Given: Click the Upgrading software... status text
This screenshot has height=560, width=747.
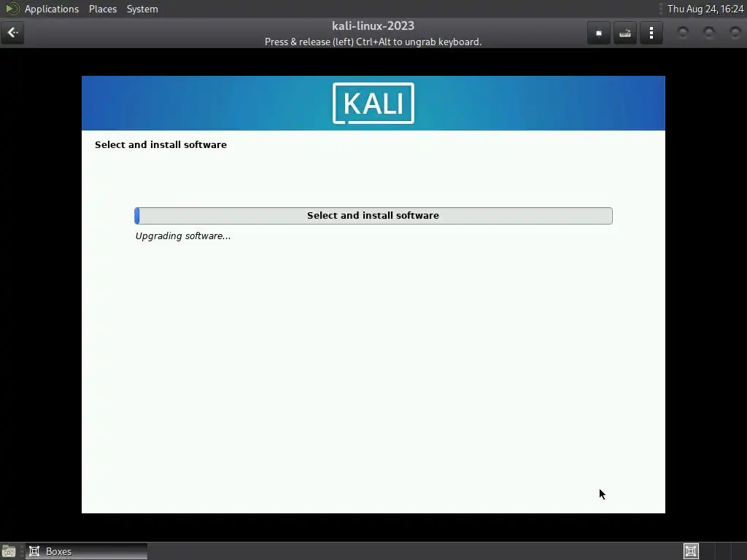Looking at the screenshot, I should click(x=183, y=236).
